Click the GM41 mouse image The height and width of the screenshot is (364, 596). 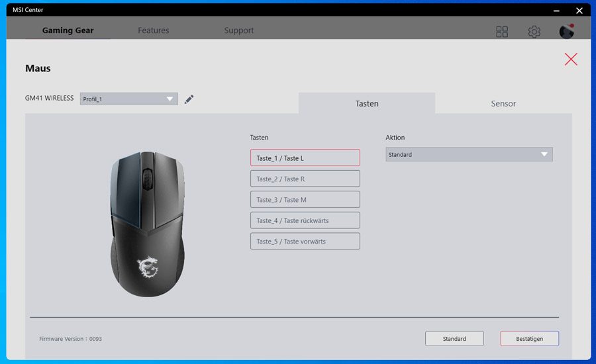[148, 224]
